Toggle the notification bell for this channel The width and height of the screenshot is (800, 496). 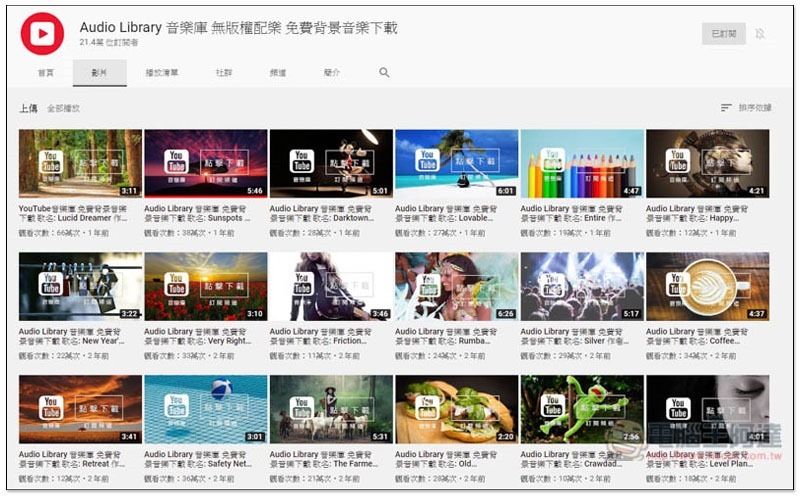pos(760,34)
